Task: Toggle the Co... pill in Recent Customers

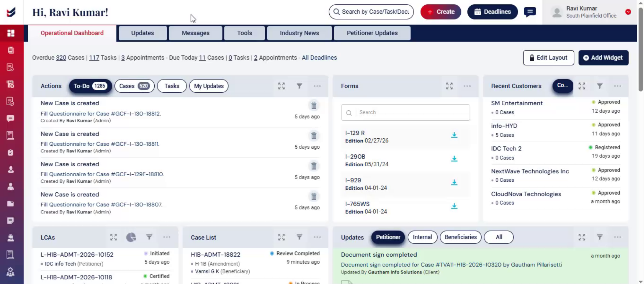Action: 563,86
